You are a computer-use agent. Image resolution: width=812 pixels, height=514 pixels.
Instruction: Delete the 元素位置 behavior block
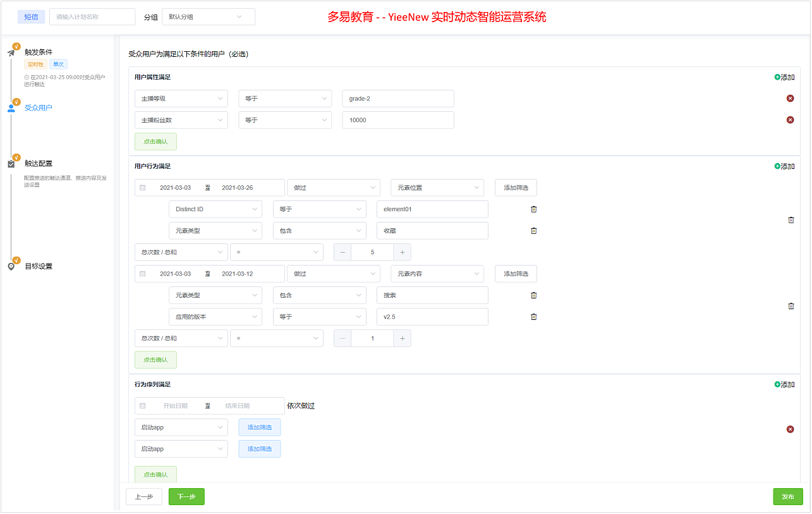click(x=791, y=220)
